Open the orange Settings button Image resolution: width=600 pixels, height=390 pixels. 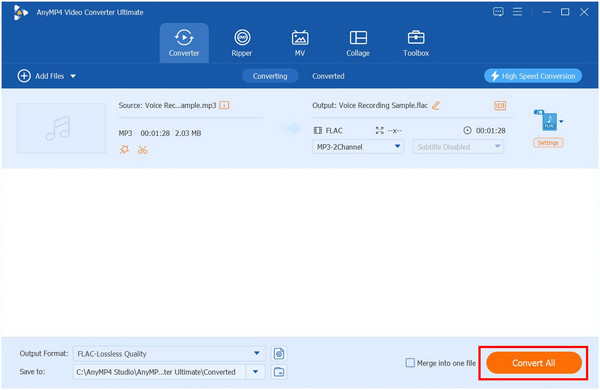548,143
